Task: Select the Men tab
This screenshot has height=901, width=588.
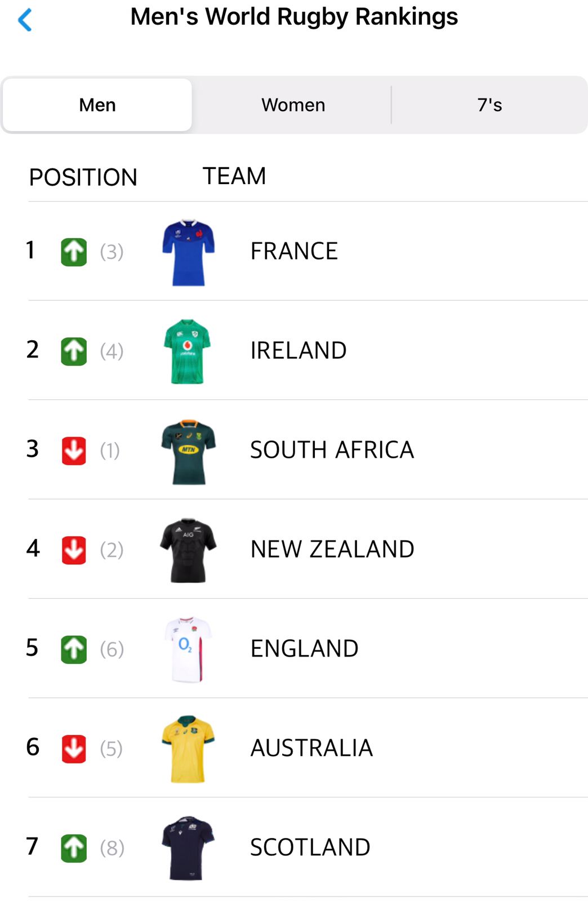Action: click(x=97, y=105)
